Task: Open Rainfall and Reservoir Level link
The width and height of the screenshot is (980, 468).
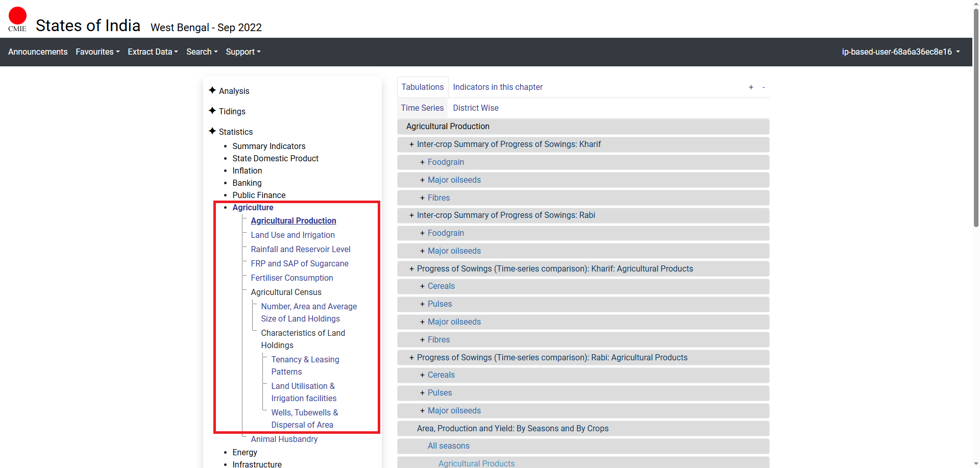Action: pyautogui.click(x=300, y=249)
